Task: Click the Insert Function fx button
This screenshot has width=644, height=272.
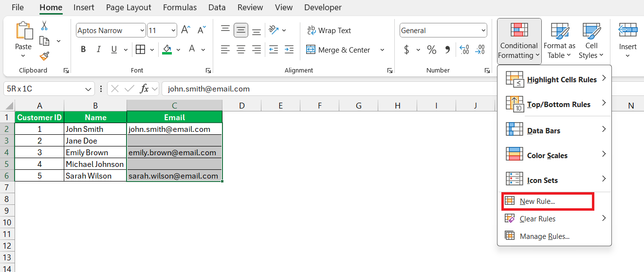Action: [x=145, y=89]
